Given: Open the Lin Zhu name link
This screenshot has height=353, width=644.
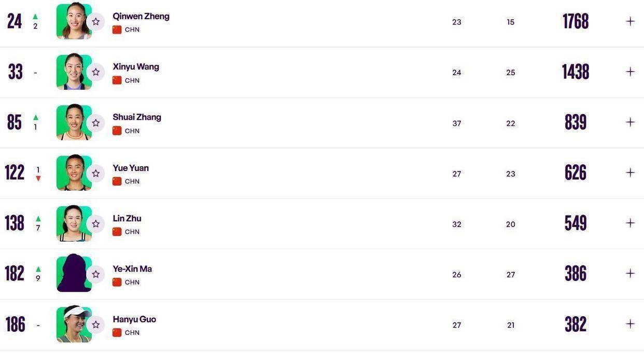Looking at the screenshot, I should tap(127, 218).
